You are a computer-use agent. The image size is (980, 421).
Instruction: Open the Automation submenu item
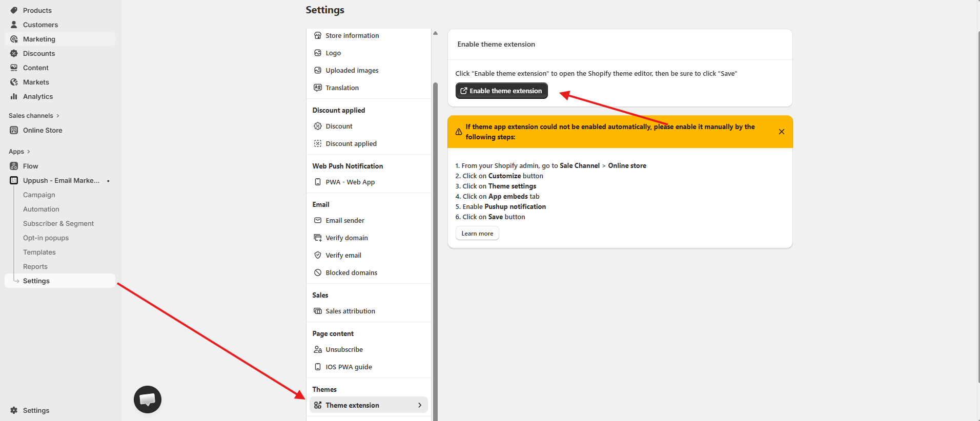coord(41,209)
